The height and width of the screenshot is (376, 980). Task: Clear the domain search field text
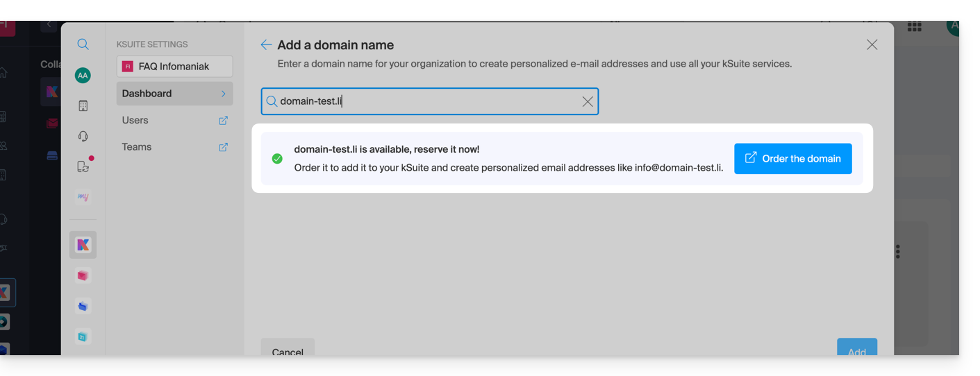point(588,102)
